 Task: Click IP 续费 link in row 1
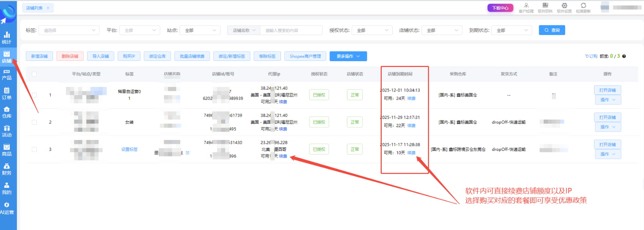[x=283, y=102]
